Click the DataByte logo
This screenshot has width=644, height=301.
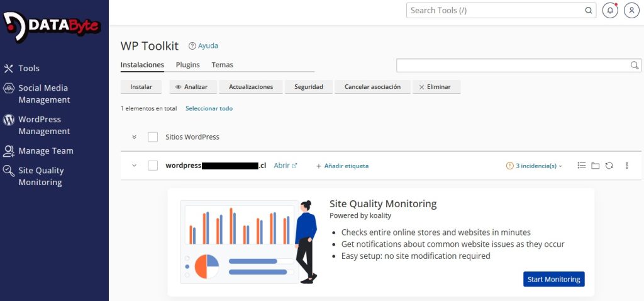coord(52,26)
